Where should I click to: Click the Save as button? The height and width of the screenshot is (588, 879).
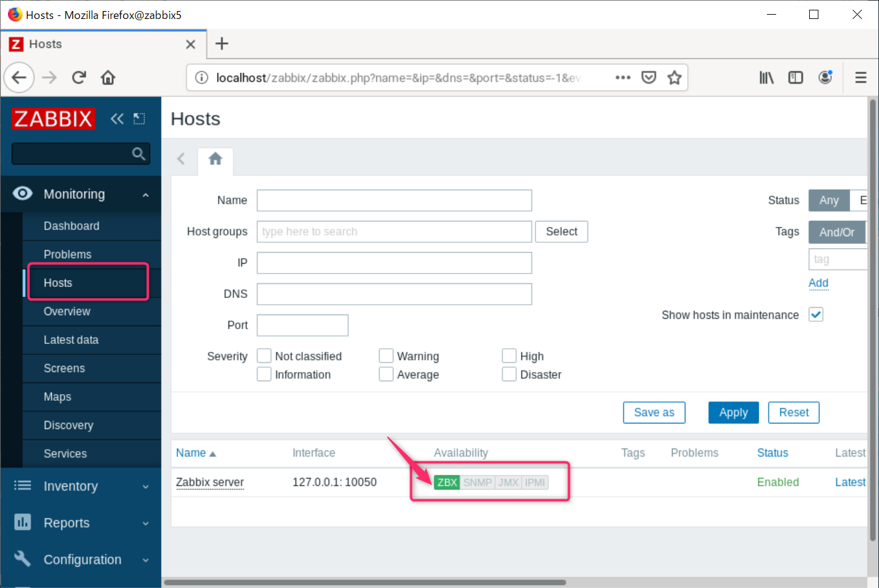point(654,412)
